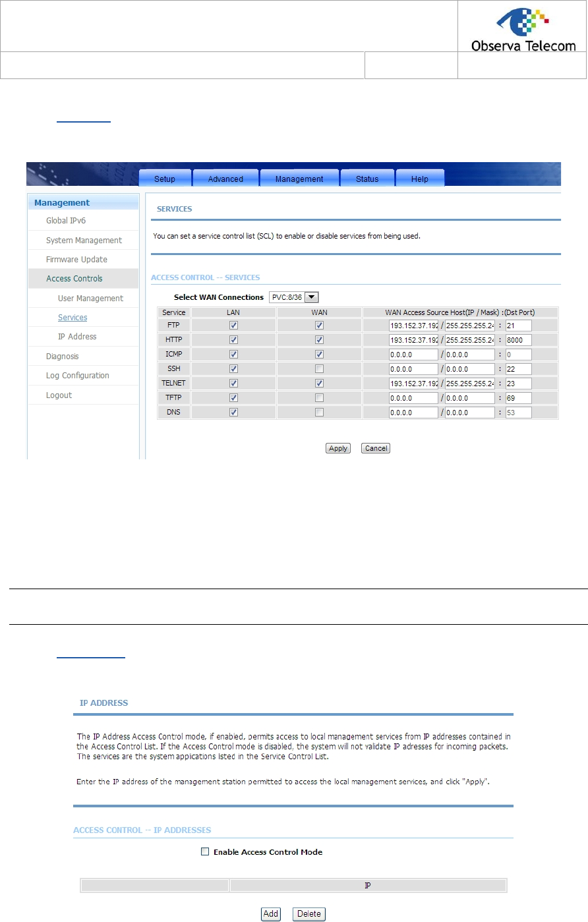Click TFTP port field showing 69
588x922 pixels.
[518, 398]
